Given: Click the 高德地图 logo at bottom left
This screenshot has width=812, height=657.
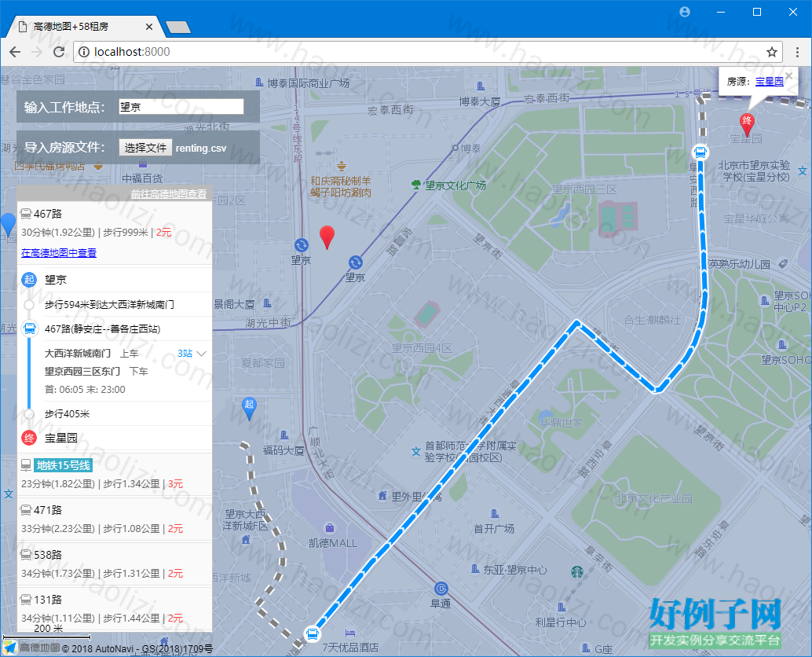Looking at the screenshot, I should point(31,648).
